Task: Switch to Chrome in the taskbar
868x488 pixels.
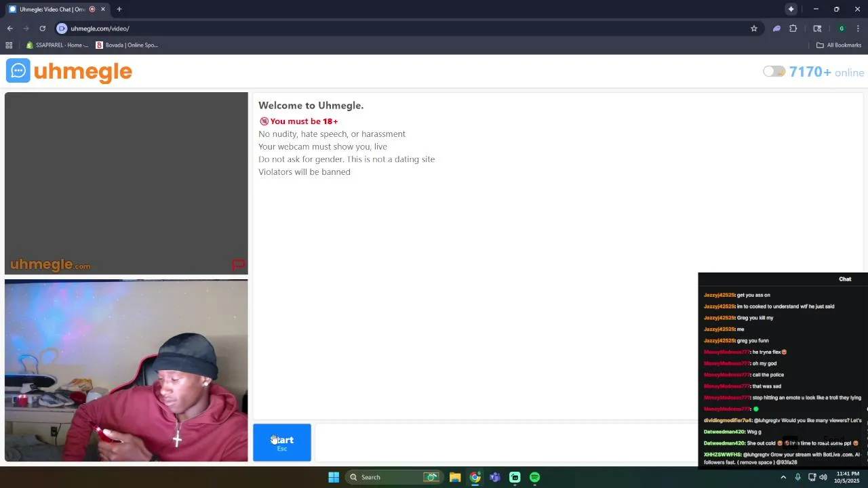Action: (x=475, y=477)
